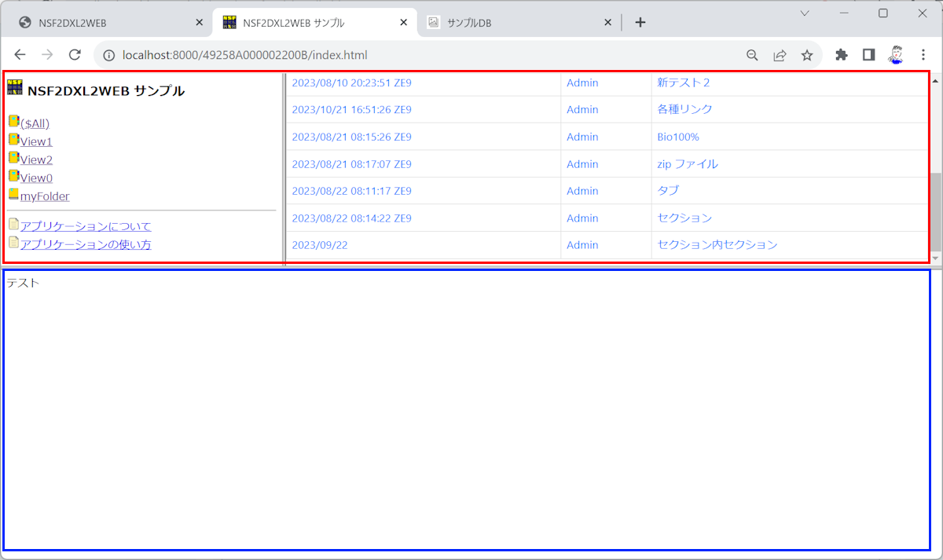The width and height of the screenshot is (943, 560).
Task: Open the zoom magnifier icon in address bar
Action: pyautogui.click(x=752, y=55)
